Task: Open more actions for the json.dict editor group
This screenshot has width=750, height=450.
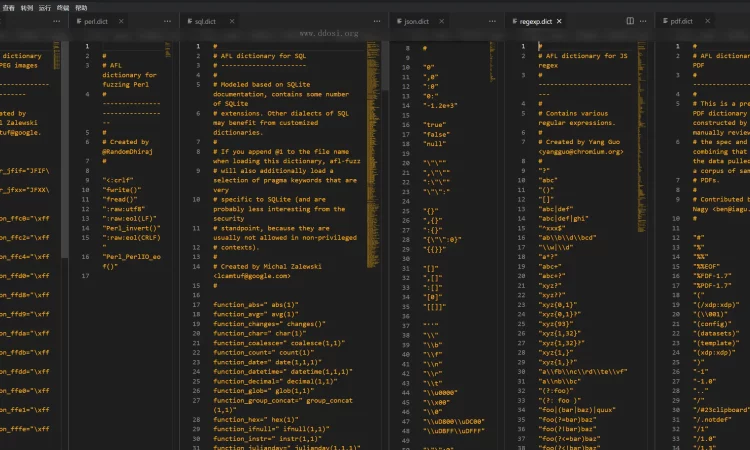Action: 492,22
